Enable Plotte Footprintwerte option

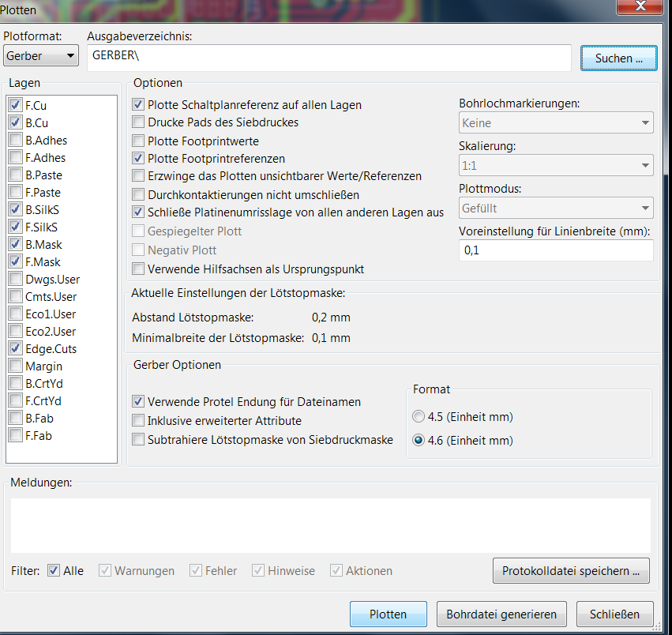(x=138, y=141)
